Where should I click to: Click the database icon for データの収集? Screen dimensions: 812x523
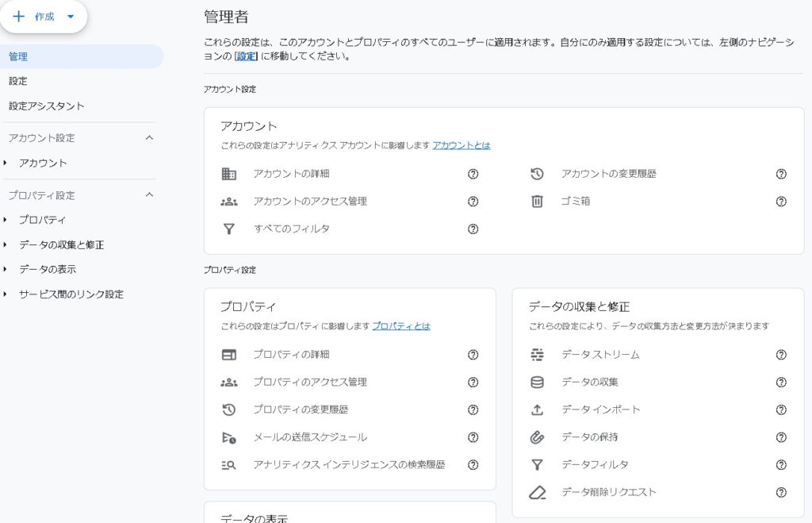537,383
